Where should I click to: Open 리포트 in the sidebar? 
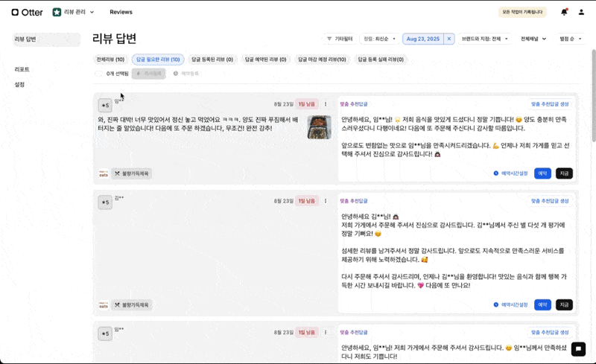click(22, 69)
